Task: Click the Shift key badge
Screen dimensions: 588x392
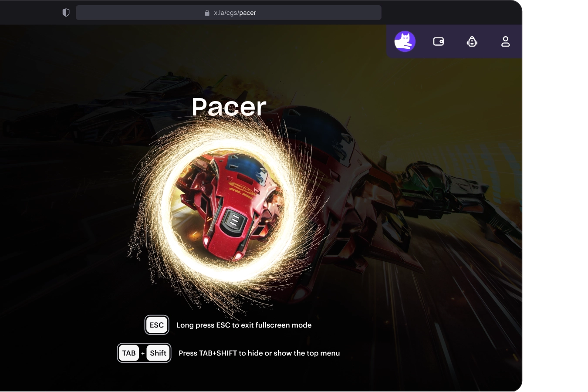Action: tap(158, 353)
